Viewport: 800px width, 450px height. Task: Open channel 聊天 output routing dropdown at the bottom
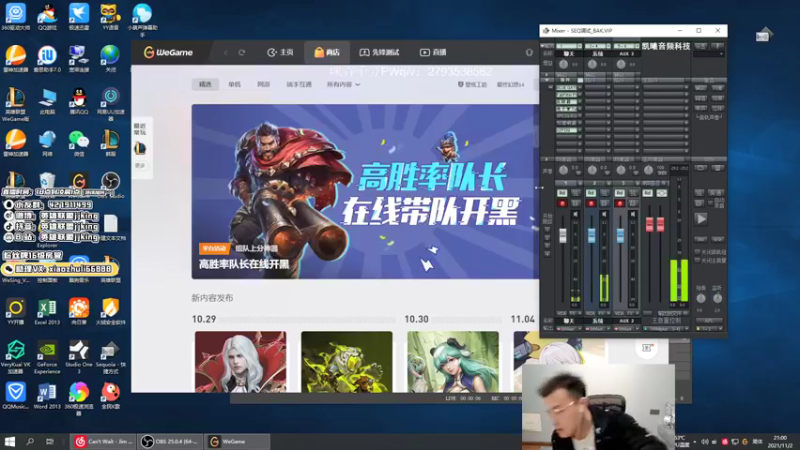(x=580, y=329)
